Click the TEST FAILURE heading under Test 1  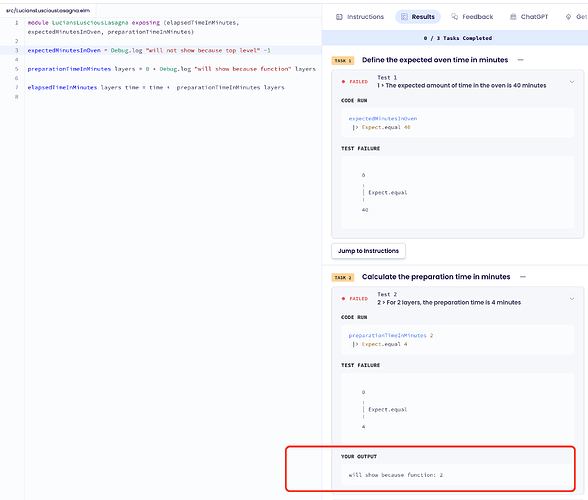[360, 149]
